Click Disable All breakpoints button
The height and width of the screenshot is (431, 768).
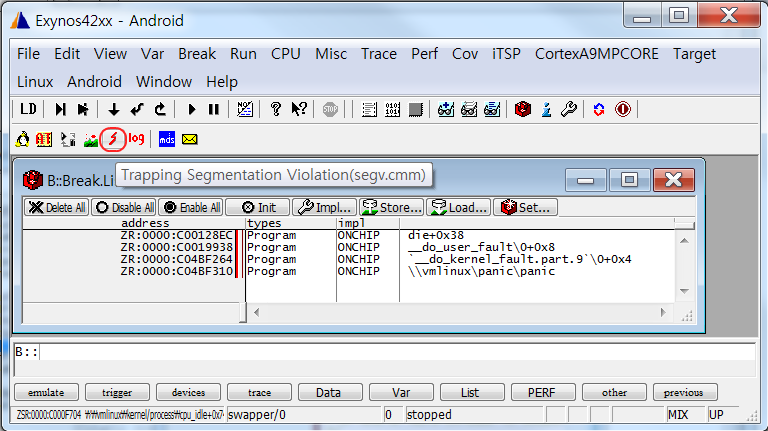[x=124, y=208]
